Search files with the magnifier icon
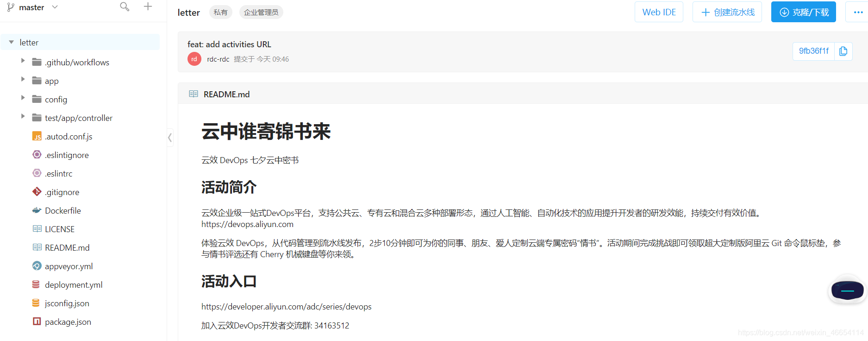868x341 pixels. pos(125,6)
